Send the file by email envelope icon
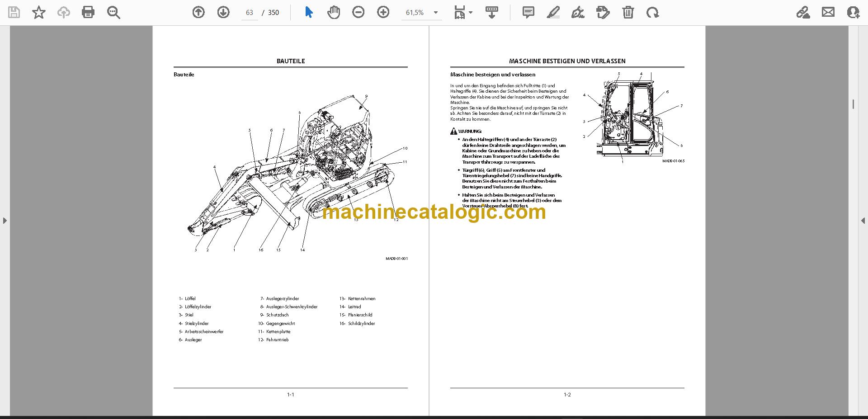868x419 pixels. 828,12
